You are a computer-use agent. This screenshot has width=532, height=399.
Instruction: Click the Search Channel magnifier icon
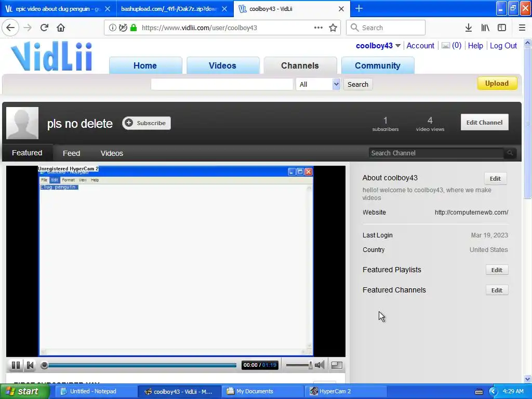[x=510, y=153]
